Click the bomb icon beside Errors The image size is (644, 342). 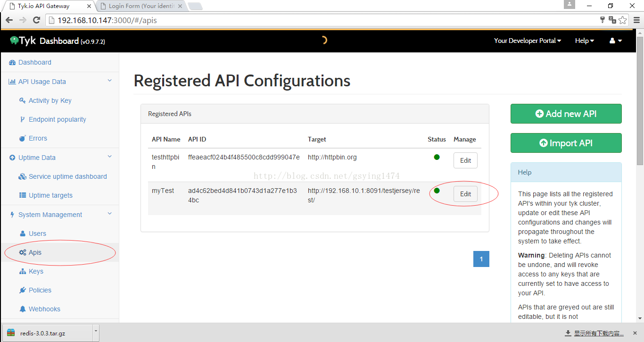22,138
